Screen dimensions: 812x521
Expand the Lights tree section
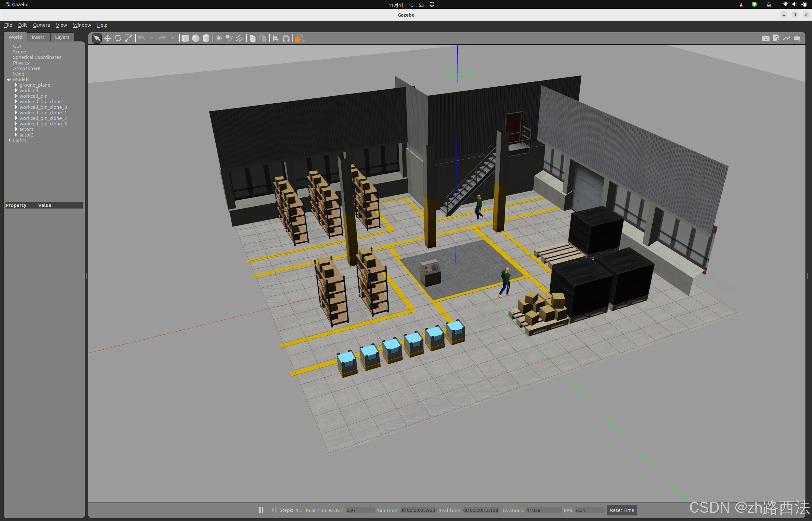tap(9, 140)
